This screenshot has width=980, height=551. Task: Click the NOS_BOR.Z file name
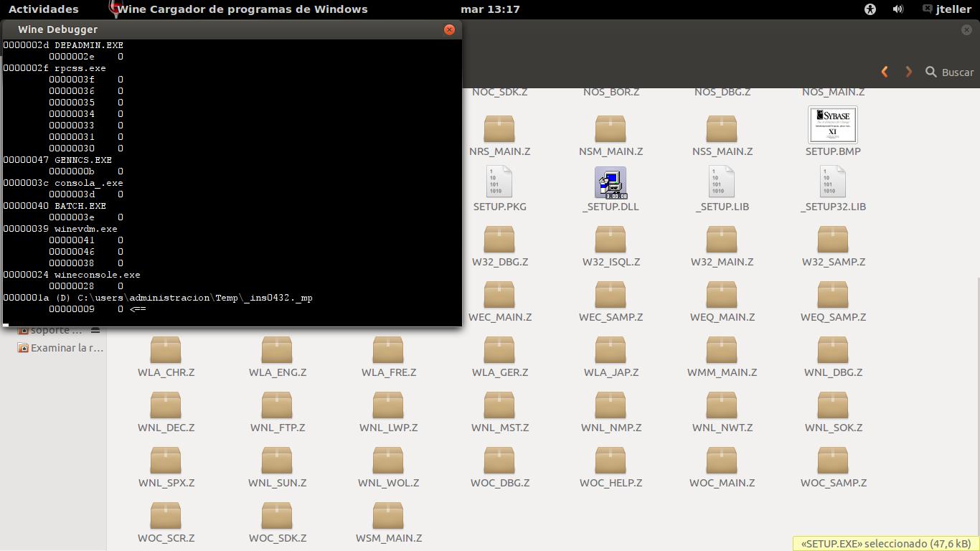[x=611, y=92]
